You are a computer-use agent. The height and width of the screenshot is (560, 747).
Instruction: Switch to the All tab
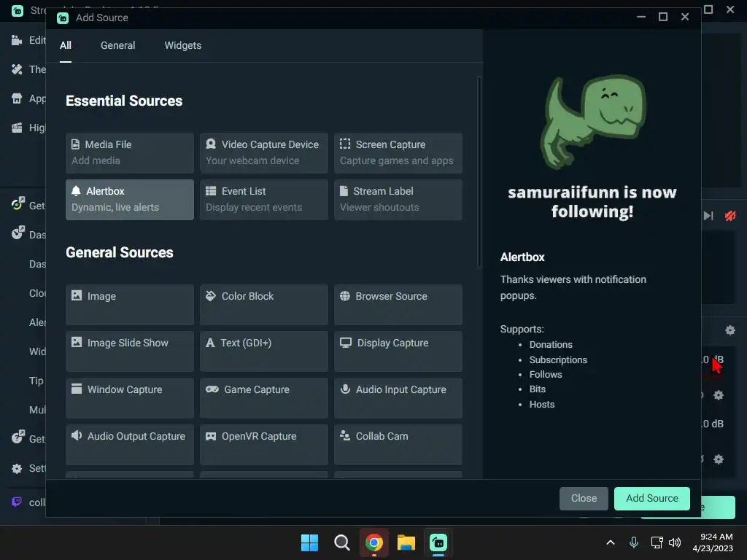[65, 46]
